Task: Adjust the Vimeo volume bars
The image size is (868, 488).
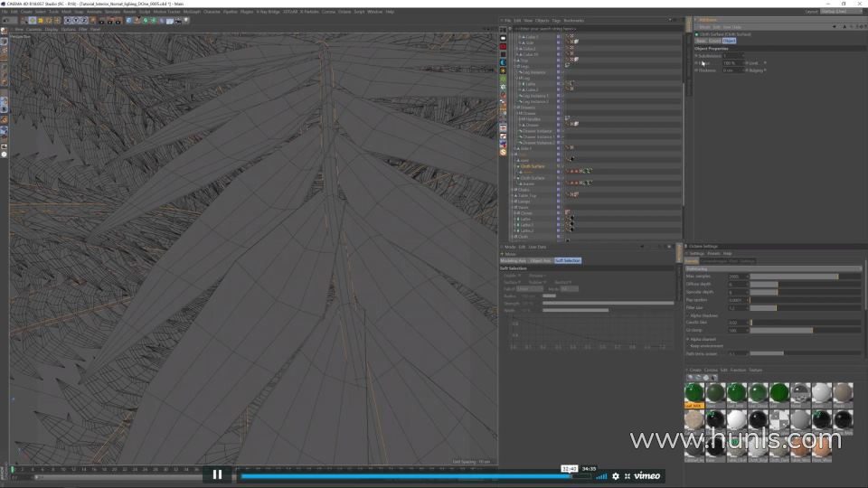Action: [x=601, y=476]
